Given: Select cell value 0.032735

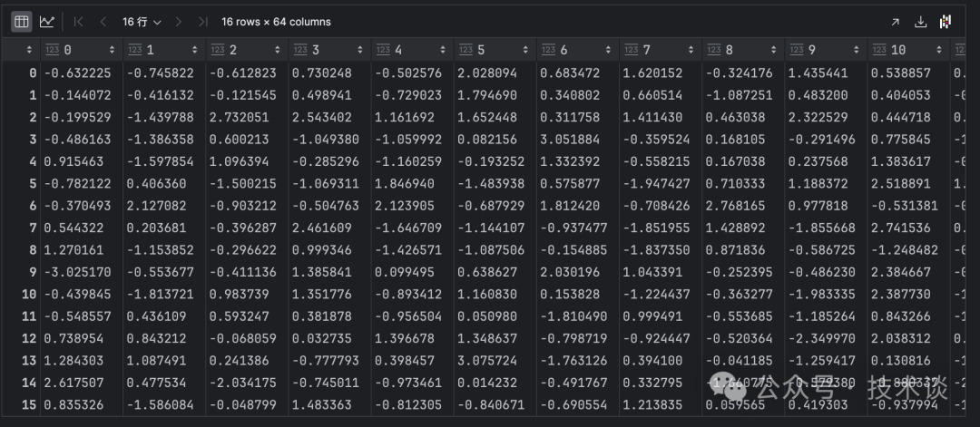Looking at the screenshot, I should [x=322, y=338].
